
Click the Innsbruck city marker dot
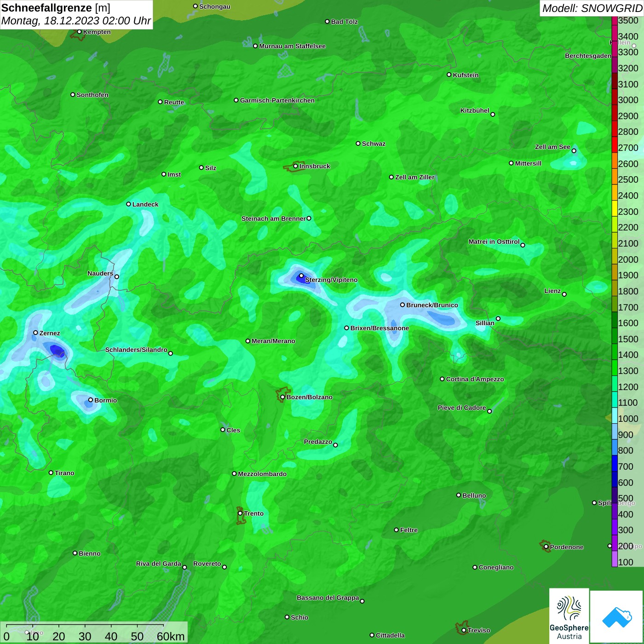pos(295,166)
